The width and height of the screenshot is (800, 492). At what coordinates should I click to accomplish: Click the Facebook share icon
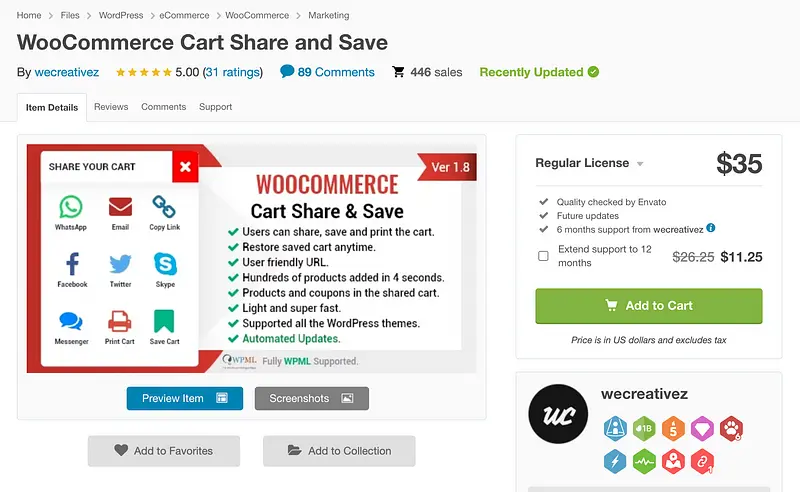[x=72, y=264]
